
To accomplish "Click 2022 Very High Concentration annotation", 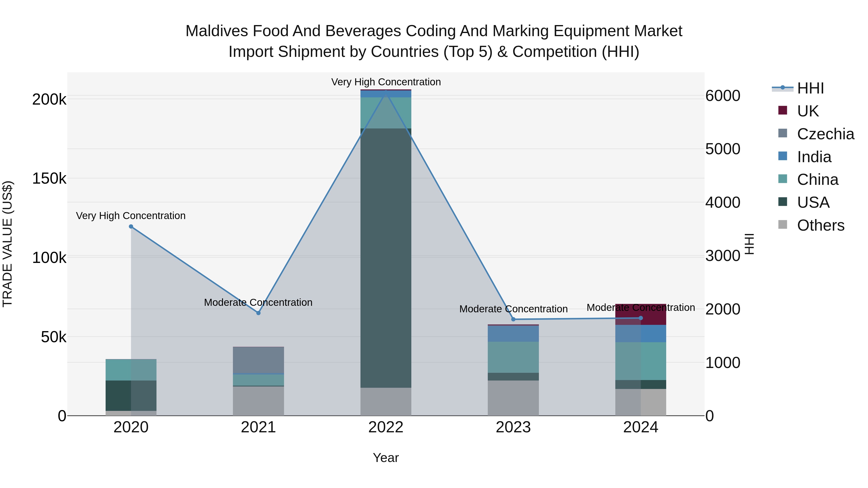I will coord(386,82).
